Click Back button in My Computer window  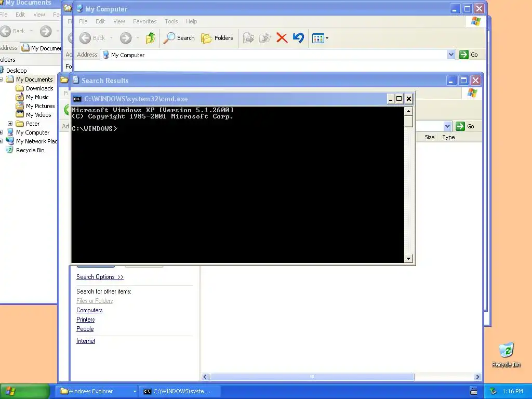coord(92,38)
